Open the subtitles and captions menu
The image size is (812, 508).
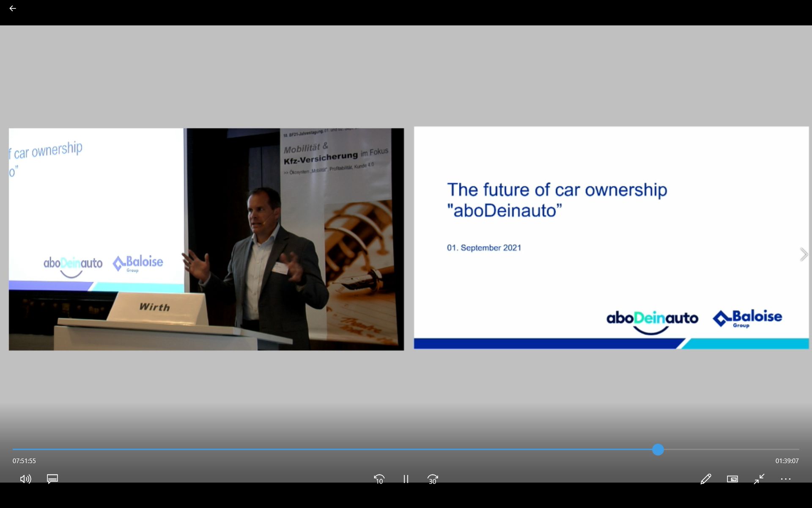click(52, 479)
